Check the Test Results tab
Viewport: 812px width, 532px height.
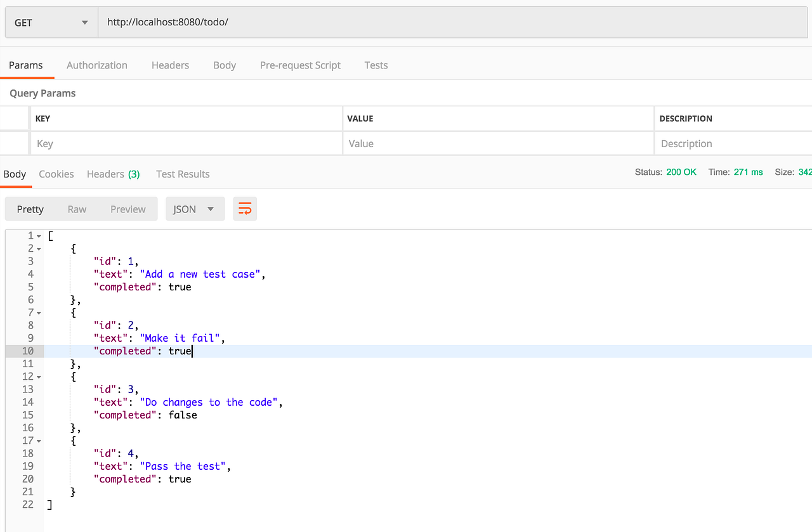click(183, 174)
